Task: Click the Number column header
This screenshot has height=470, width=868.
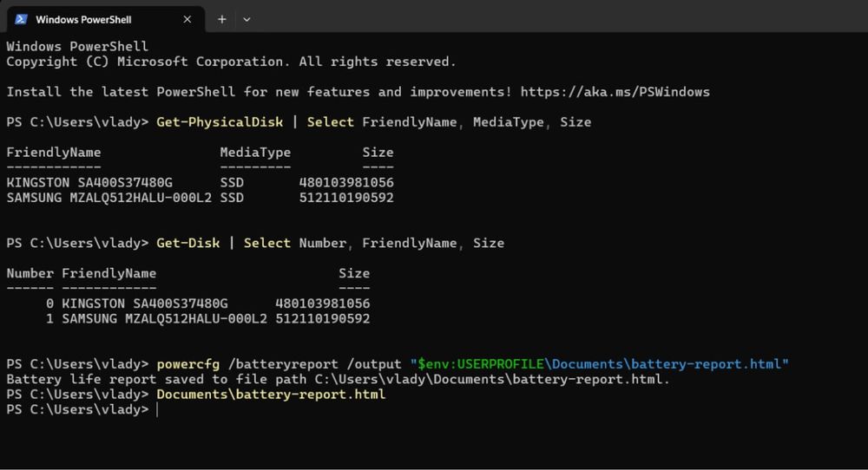Action: coord(30,274)
